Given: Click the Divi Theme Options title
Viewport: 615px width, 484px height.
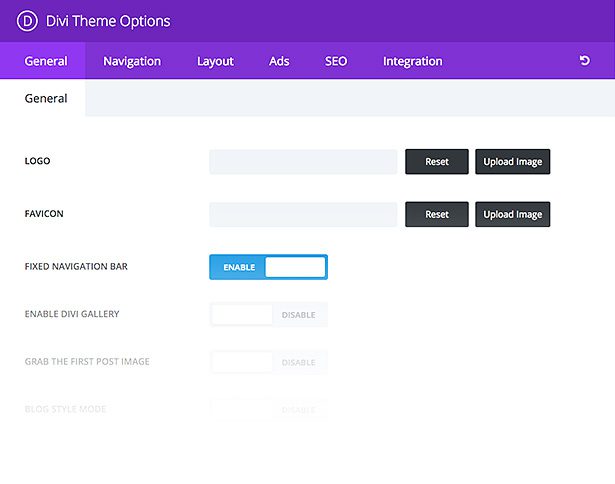Looking at the screenshot, I should (108, 21).
